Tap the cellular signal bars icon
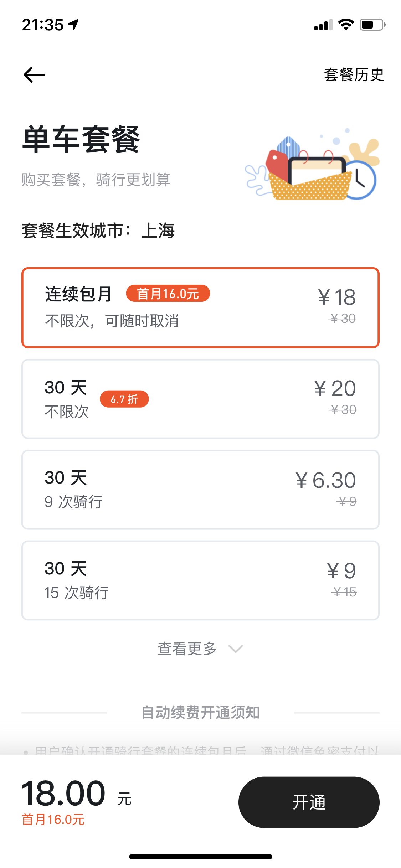The image size is (401, 868). 323,25
